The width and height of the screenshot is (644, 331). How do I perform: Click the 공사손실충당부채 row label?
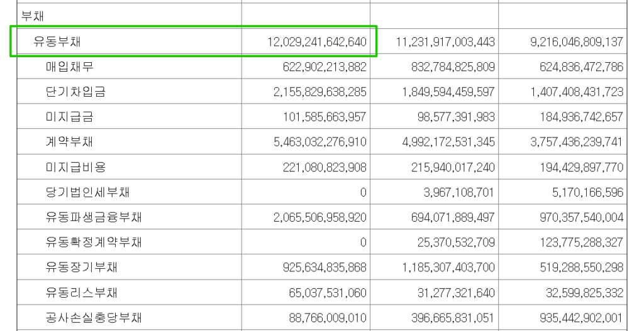(x=94, y=318)
